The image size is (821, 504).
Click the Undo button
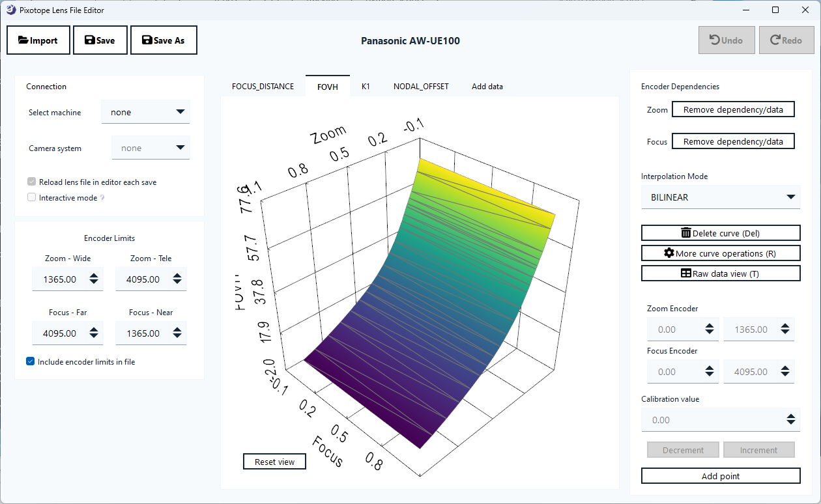tap(727, 40)
